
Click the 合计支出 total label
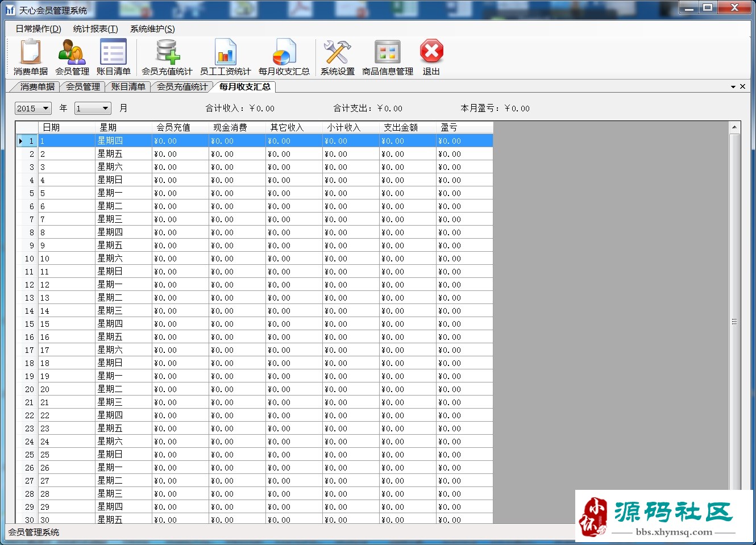click(x=368, y=108)
